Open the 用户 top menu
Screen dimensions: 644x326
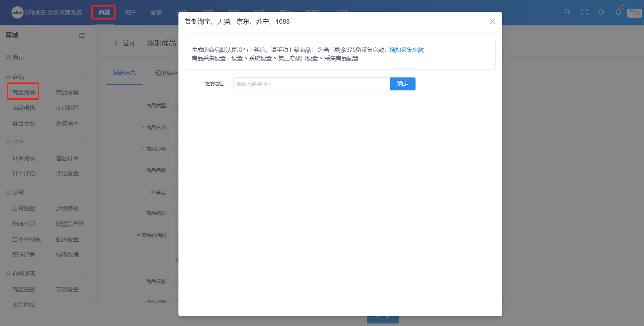coord(130,13)
